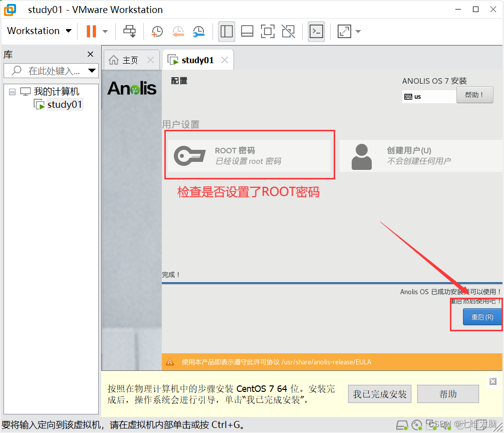Click the installation progress bar
The height and width of the screenshot is (433, 504).
[x=332, y=283]
